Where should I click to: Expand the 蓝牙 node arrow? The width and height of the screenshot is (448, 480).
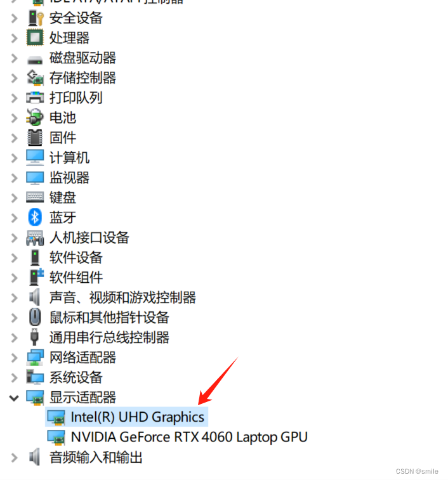(x=14, y=218)
